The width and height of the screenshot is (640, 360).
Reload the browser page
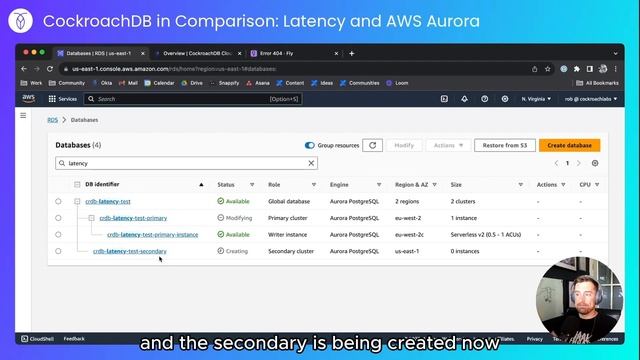(x=50, y=69)
